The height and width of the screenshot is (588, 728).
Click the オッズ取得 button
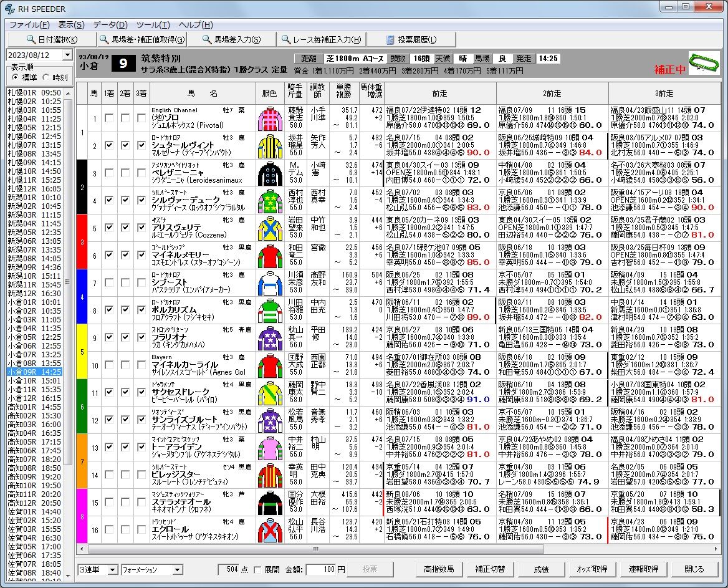click(591, 569)
